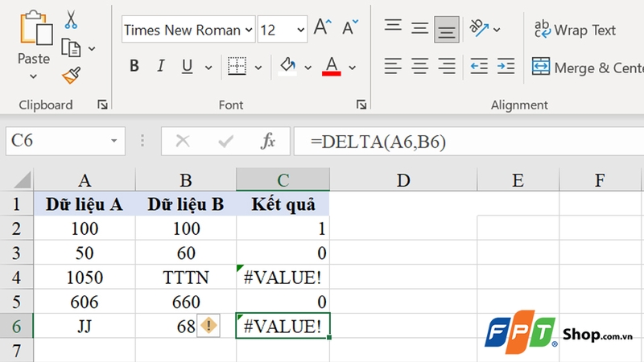The height and width of the screenshot is (362, 644).
Task: Expand the underline style arrow
Action: 208,68
